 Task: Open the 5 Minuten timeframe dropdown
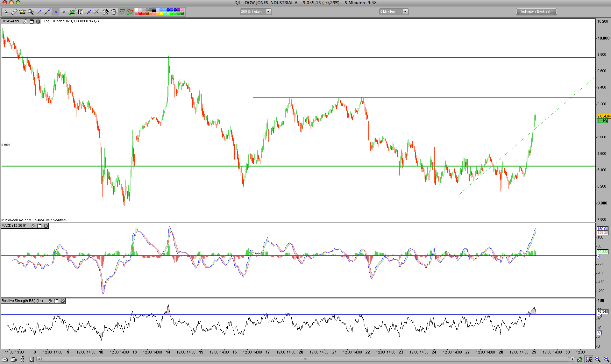tap(394, 11)
